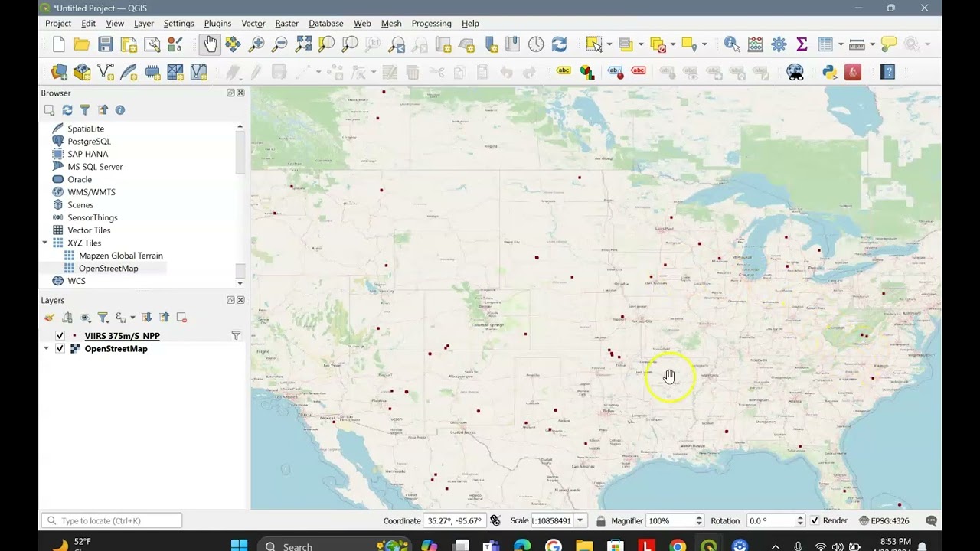
Task: Open Manage Map Themes eye dropdown
Action: tap(85, 318)
